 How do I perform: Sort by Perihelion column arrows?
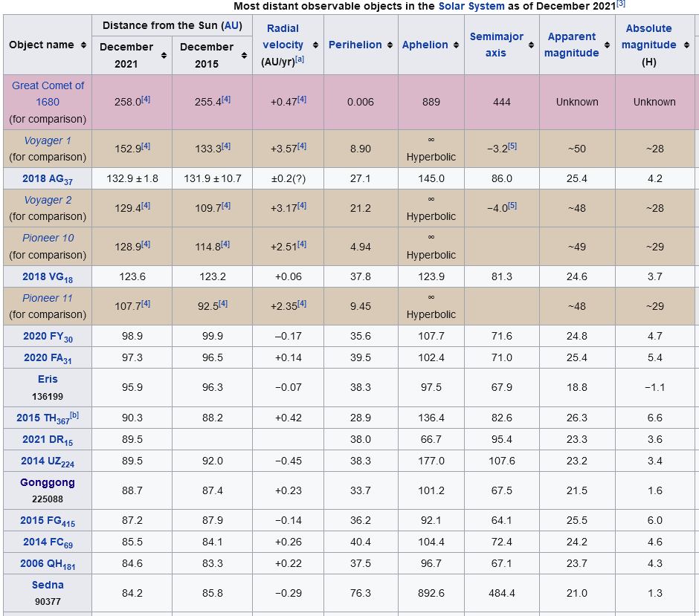[x=390, y=45]
